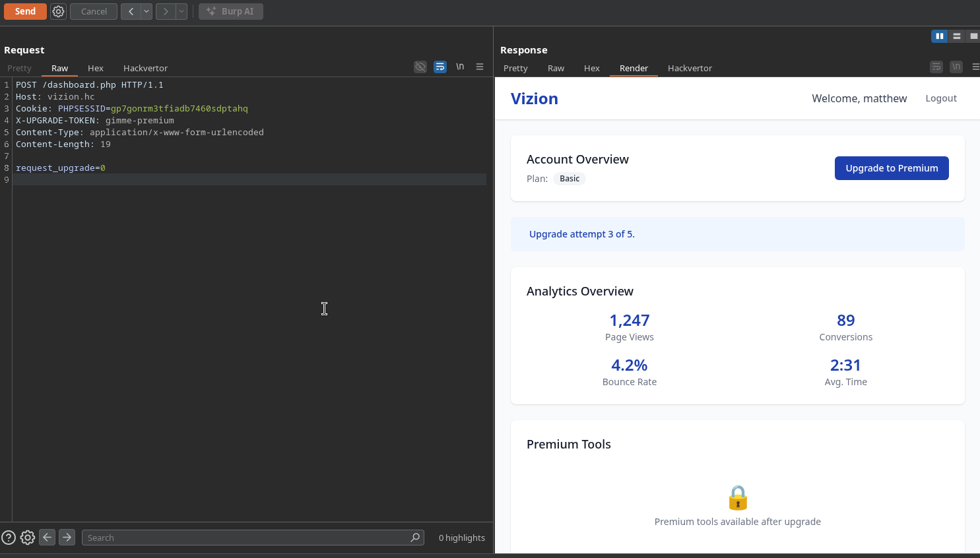
Task: Switch the Request view to Hex tab
Action: coord(96,68)
